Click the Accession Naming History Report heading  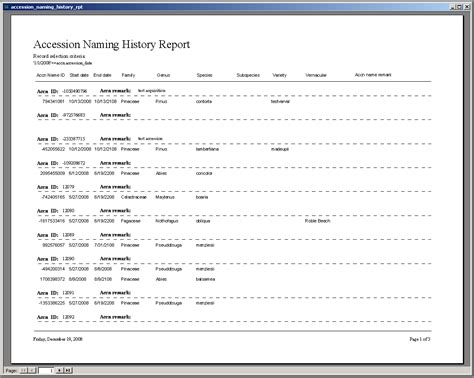(112, 44)
